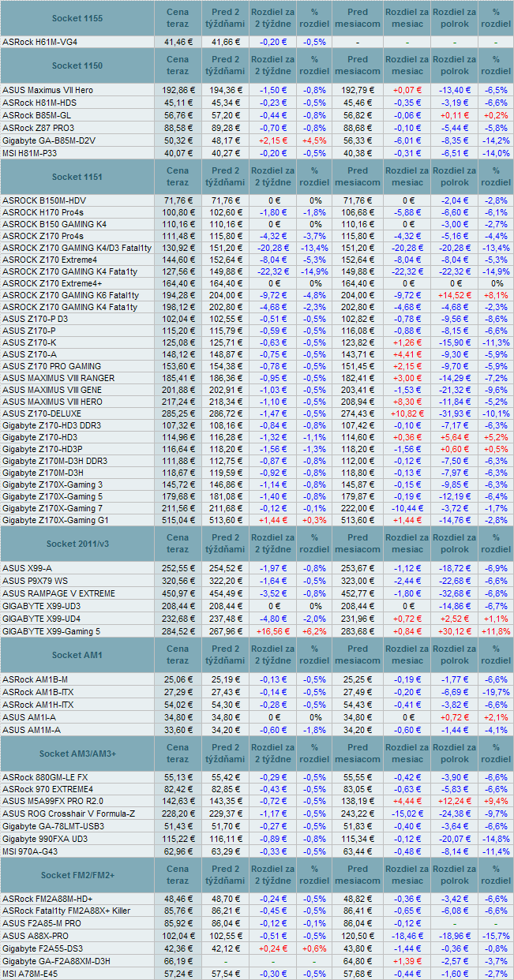The image size is (514, 980).
Task: Click the 192,86 € current price cell
Action: pyautogui.click(x=178, y=90)
